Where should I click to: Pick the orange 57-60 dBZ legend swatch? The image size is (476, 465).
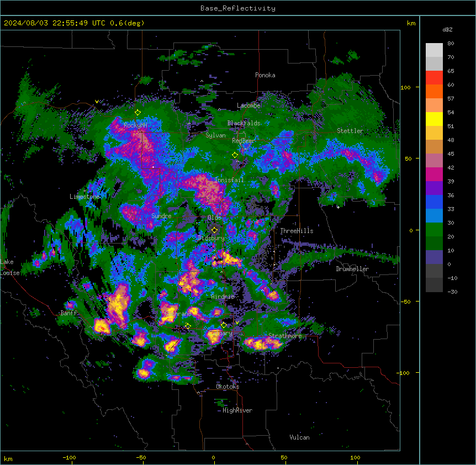click(434, 91)
